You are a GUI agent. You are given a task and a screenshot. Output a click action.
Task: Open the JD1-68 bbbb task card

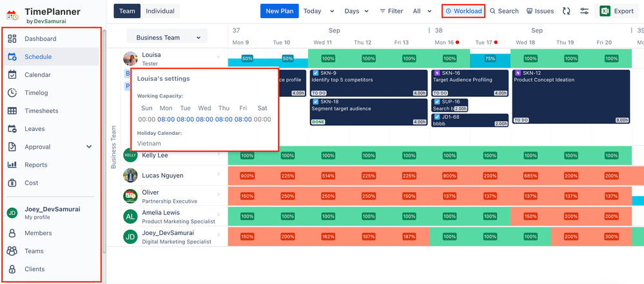pos(470,120)
